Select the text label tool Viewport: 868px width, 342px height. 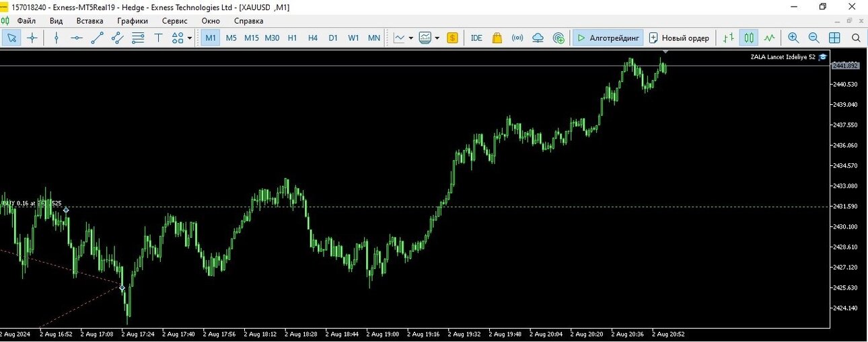(x=158, y=38)
